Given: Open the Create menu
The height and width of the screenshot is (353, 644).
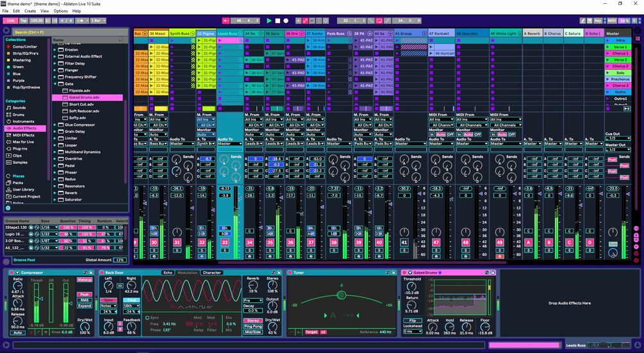Looking at the screenshot, I should coord(30,11).
